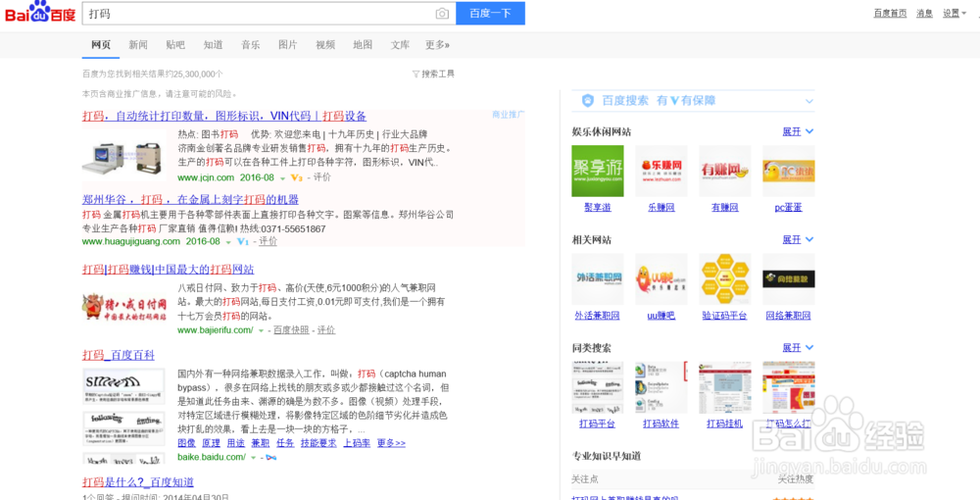This screenshot has height=500, width=980.
Task: Expand 同类搜索 section with 展开
Action: [798, 348]
